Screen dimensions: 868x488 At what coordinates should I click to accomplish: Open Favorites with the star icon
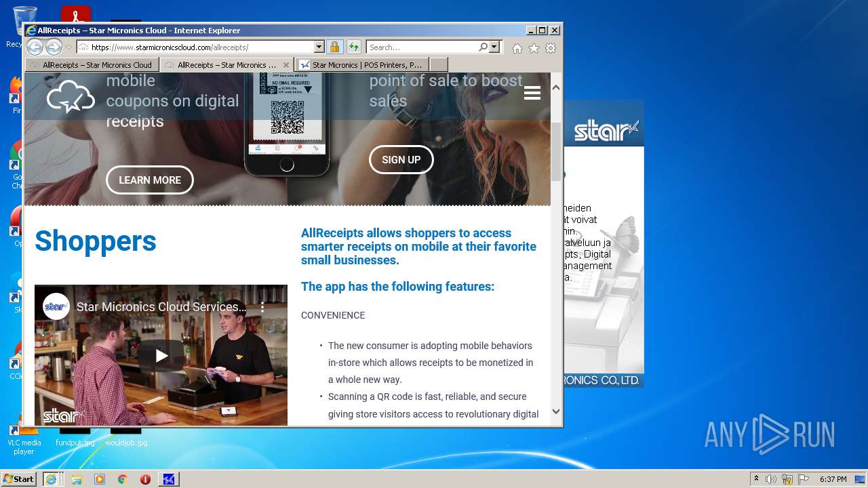[534, 48]
